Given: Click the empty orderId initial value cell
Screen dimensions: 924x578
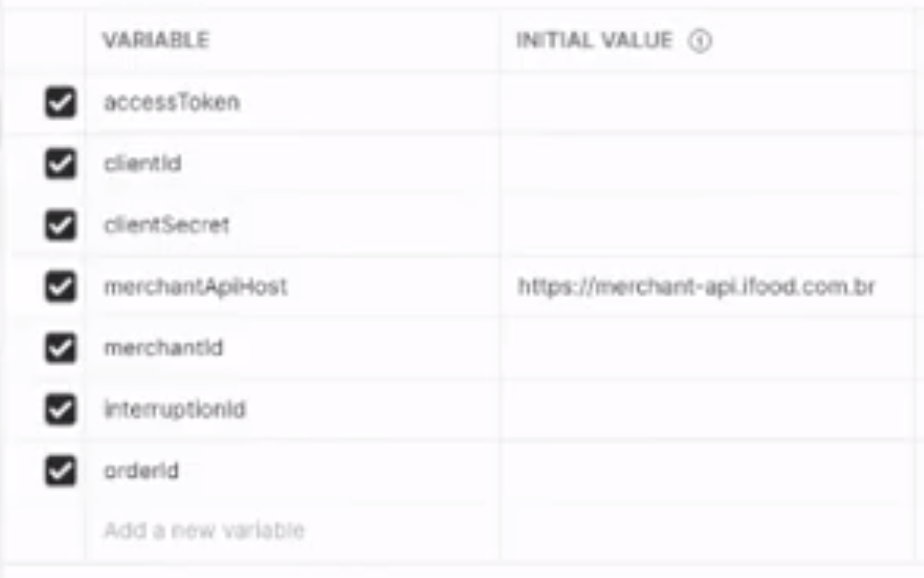Looking at the screenshot, I should click(706, 471).
